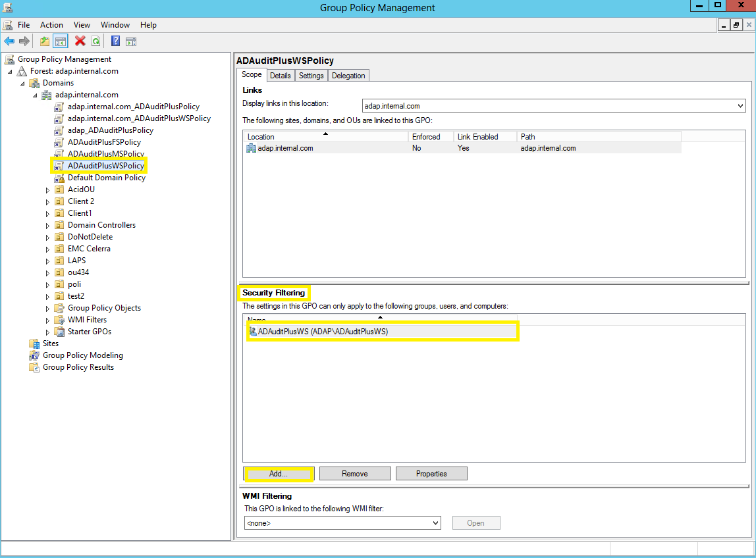Expand the Domain Controllers OU node
This screenshot has height=558, width=756.
point(47,225)
